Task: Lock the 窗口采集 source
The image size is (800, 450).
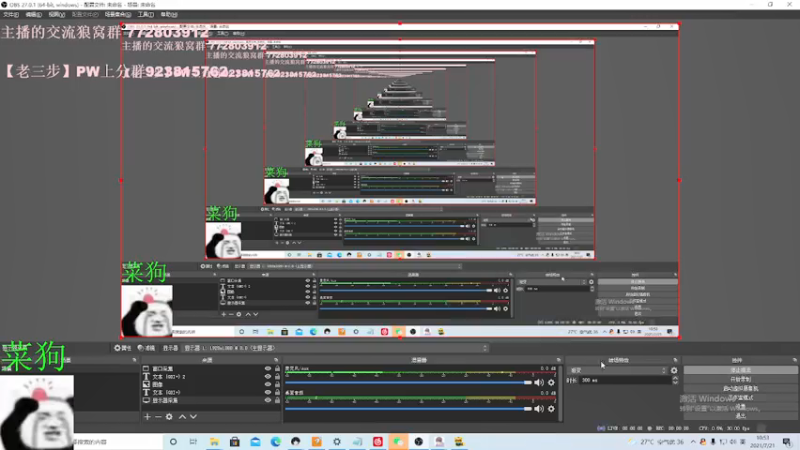Action: coord(277,368)
